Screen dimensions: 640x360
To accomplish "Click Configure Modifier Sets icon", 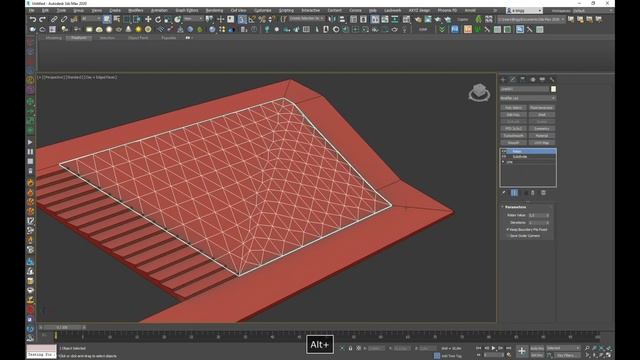I will pos(543,193).
